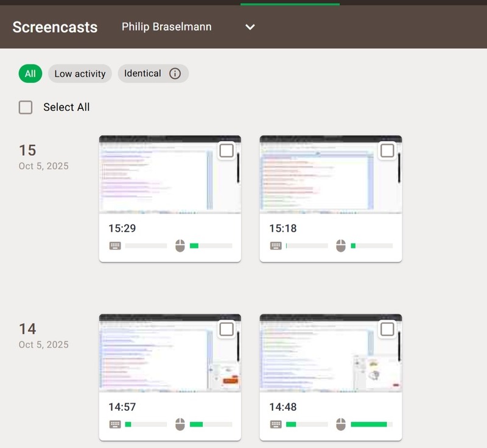Click mouse activity icon on 15:29 screencast
This screenshot has width=487, height=448.
(180, 246)
